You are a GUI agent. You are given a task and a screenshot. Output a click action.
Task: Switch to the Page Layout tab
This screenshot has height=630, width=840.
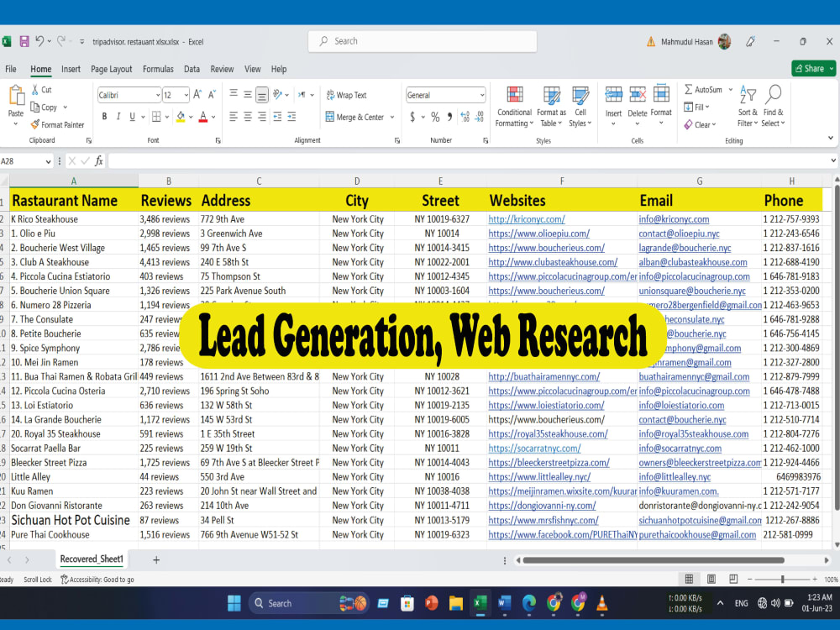pyautogui.click(x=112, y=69)
